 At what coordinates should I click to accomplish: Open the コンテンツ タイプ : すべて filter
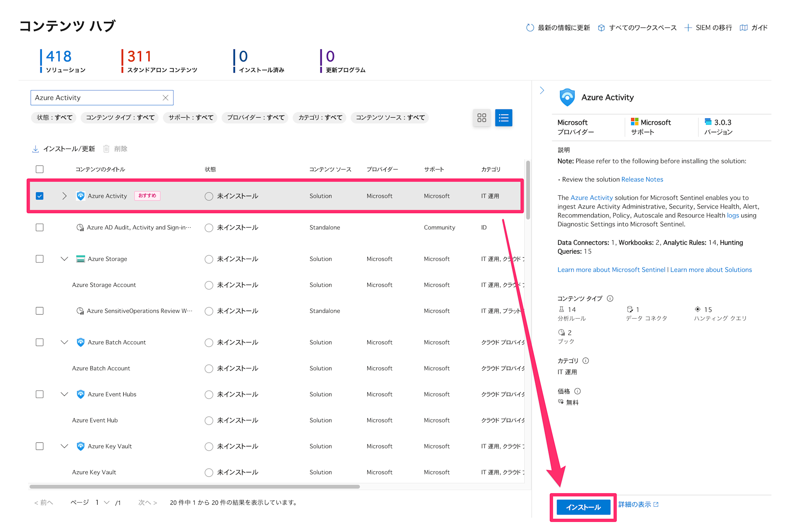[x=120, y=118]
